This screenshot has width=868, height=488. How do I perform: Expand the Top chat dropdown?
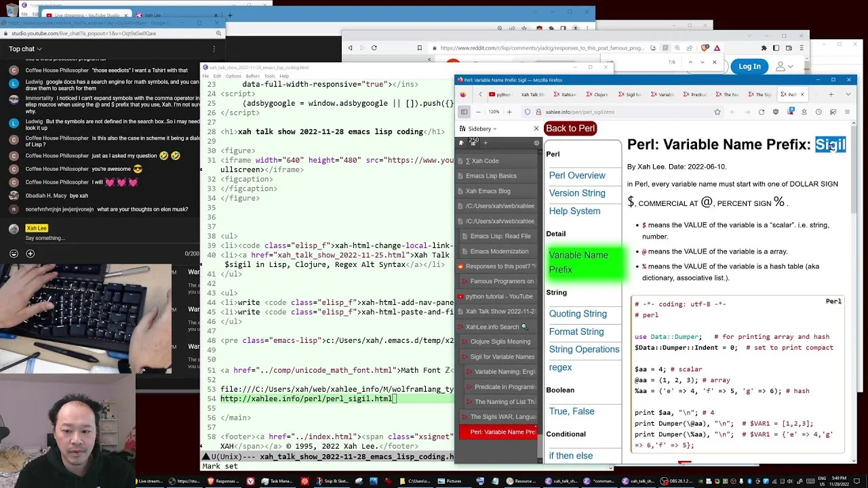click(x=25, y=49)
